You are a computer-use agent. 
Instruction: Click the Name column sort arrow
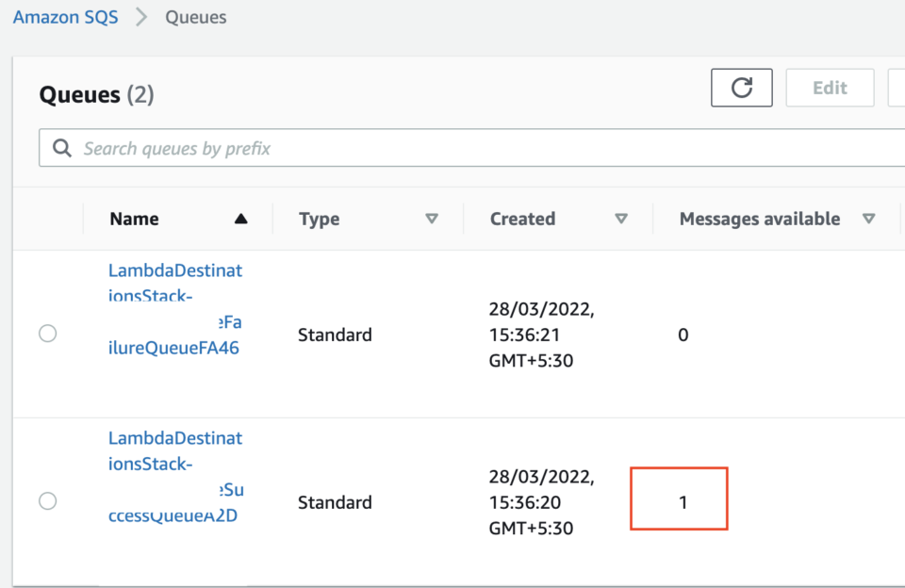click(x=241, y=218)
